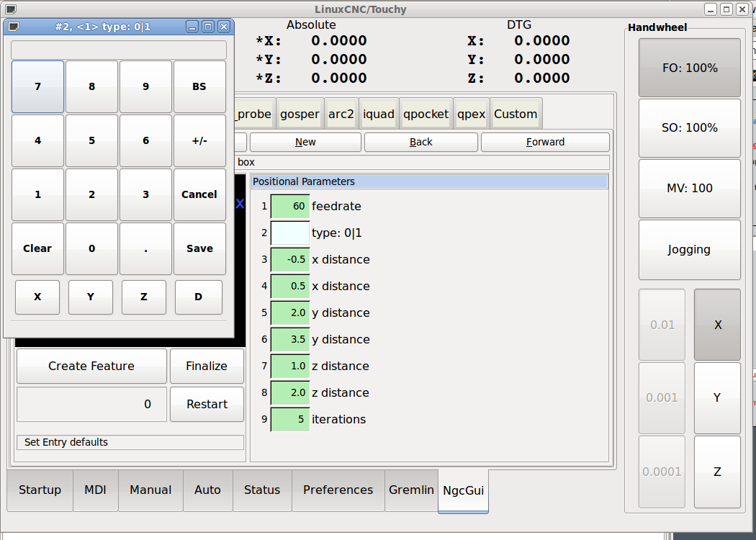Clear the keypad entry
Image resolution: width=756 pixels, height=540 pixels.
click(37, 249)
